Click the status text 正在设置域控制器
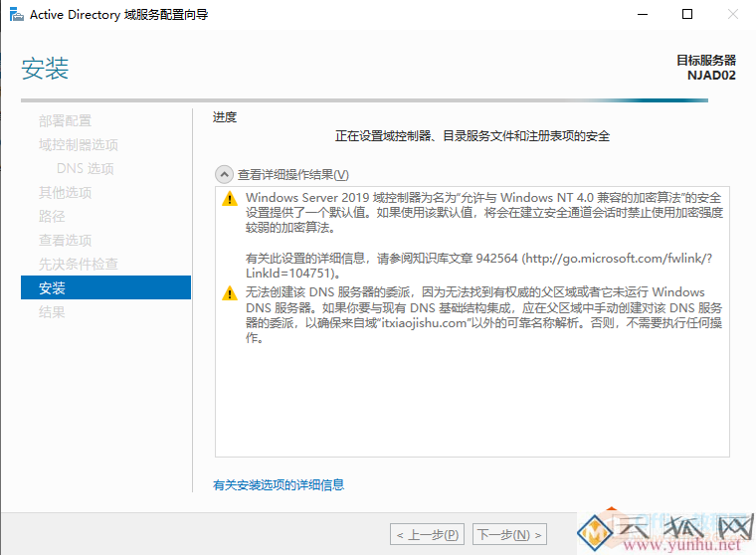This screenshot has width=756, height=555. pyautogui.click(x=472, y=136)
